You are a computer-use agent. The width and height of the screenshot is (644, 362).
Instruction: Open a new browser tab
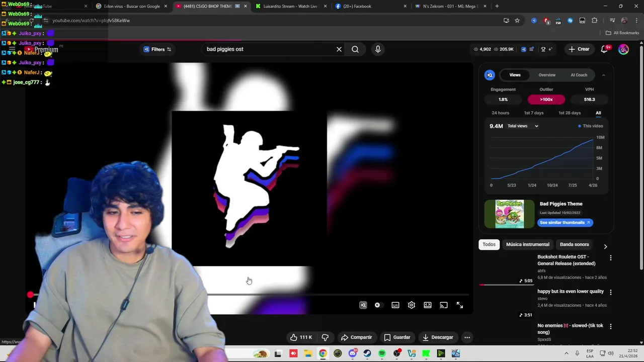(497, 7)
